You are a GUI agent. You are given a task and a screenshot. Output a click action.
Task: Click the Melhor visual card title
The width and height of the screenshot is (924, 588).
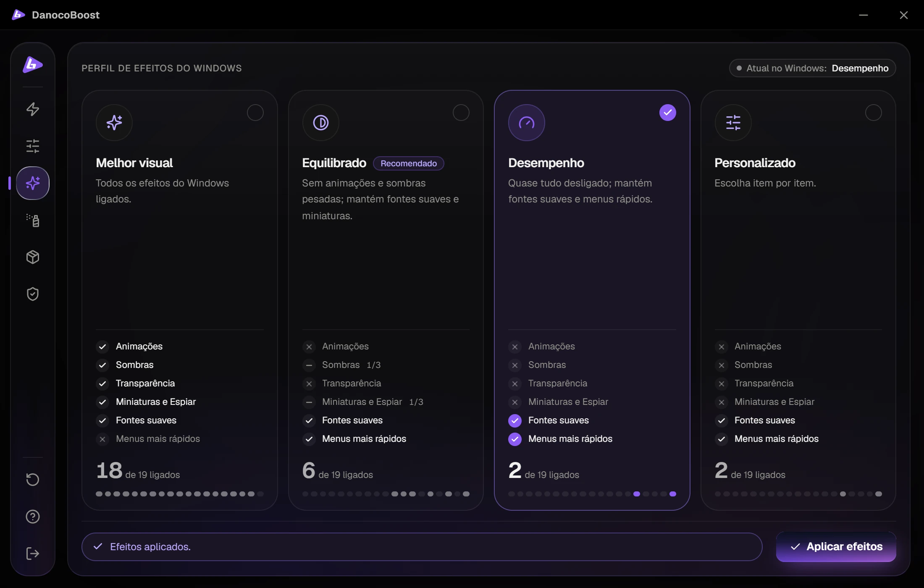click(x=134, y=163)
